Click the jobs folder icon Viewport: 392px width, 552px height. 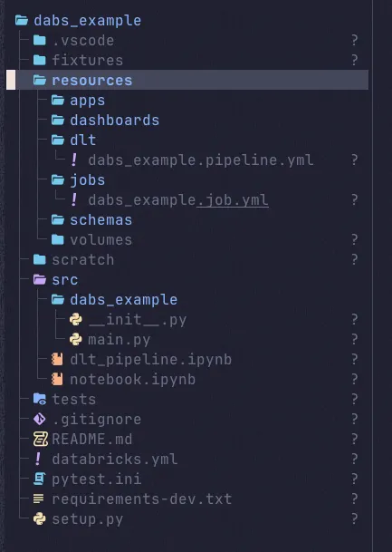(x=58, y=180)
